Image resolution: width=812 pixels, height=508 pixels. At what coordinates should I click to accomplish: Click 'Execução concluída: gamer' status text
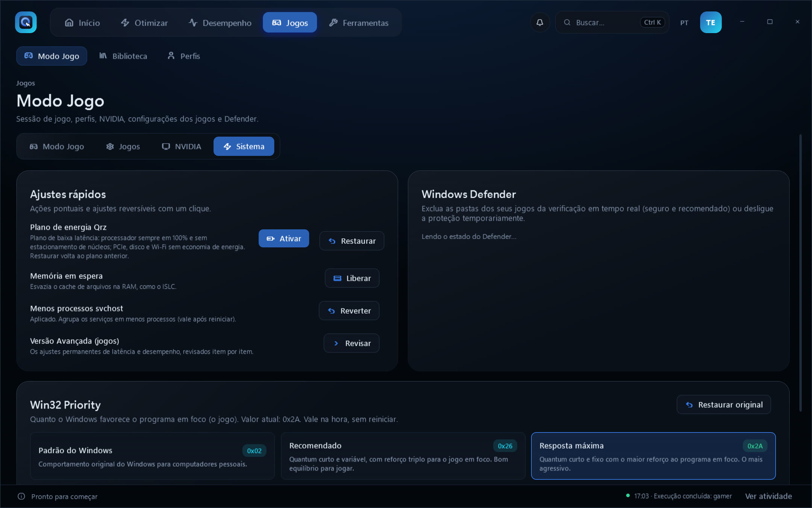[x=692, y=496]
